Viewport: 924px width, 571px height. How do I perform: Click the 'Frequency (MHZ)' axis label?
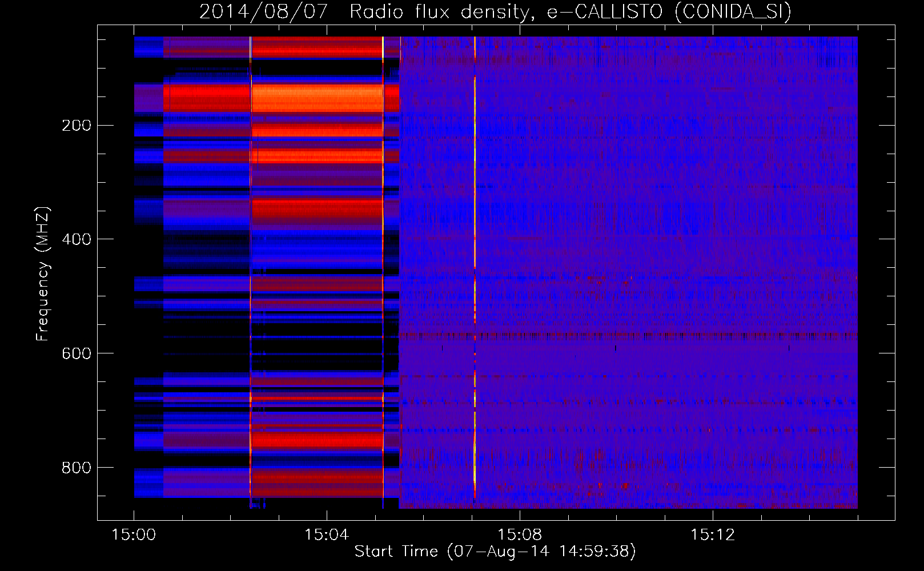(x=43, y=274)
